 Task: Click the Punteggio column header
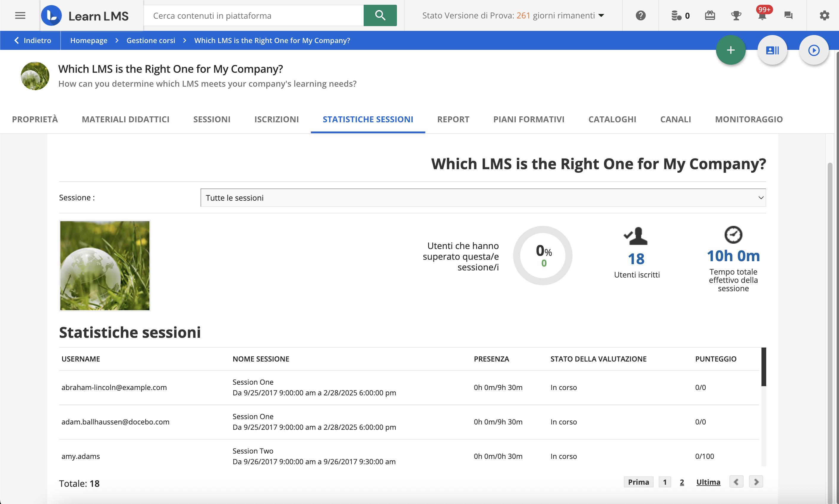(x=716, y=359)
